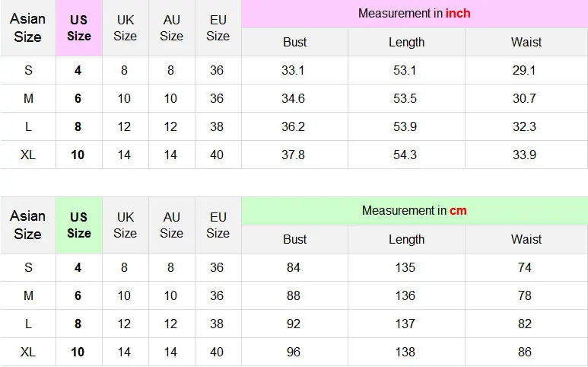Click length value 53.5 in inch table
The image size is (588, 367).
405,98
